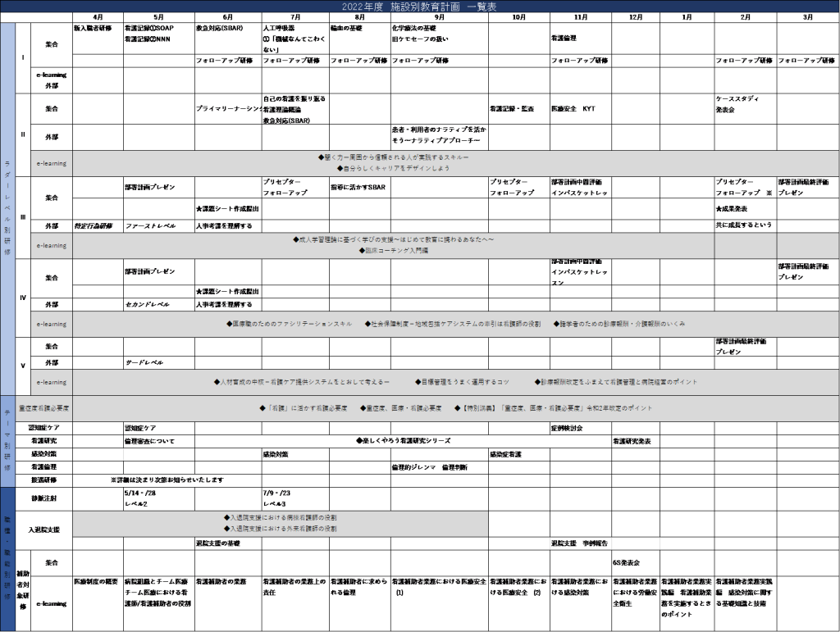Click 入退院支援における病棟看護師の役割 entry
The width and height of the screenshot is (840, 632).
pos(281,518)
